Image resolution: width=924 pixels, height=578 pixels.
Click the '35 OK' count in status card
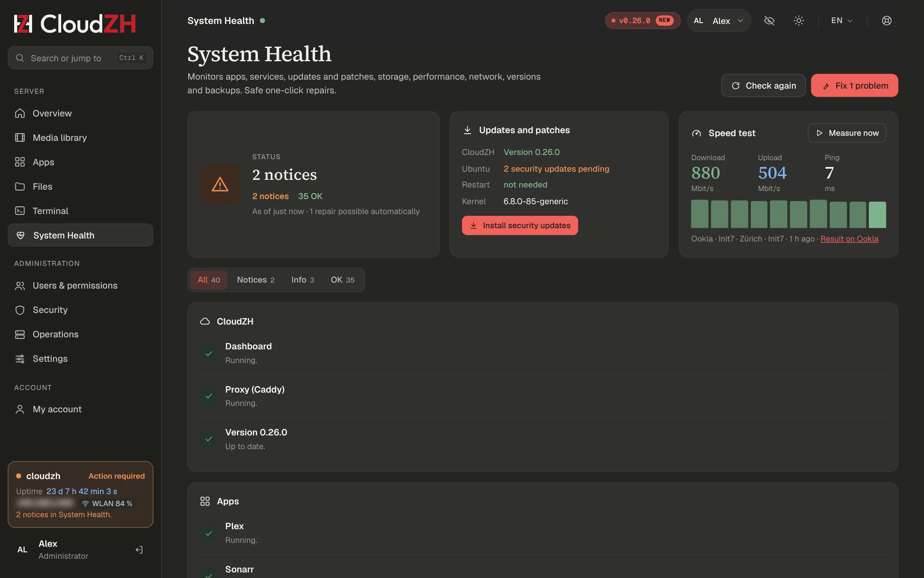(310, 196)
